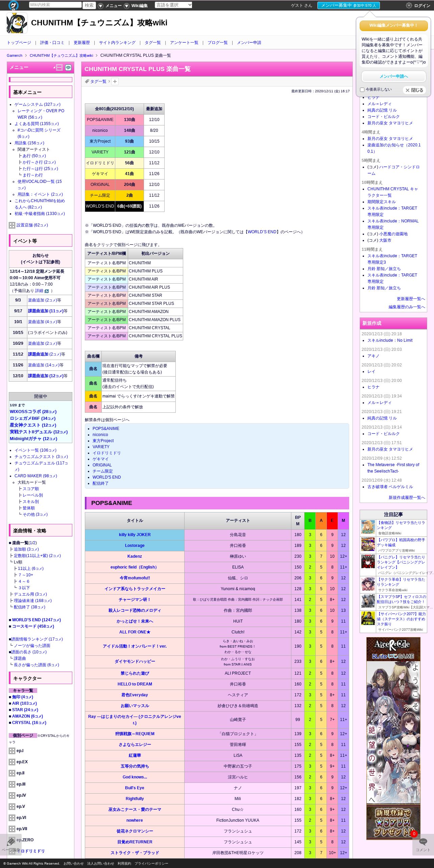
Task: Expand the ep.I character section
Action: point(12,751)
